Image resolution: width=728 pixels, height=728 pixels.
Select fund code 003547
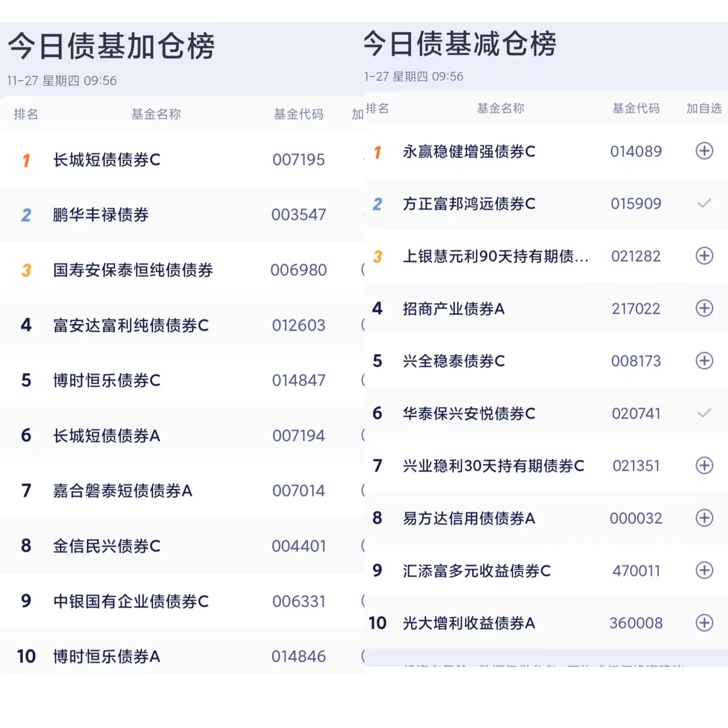click(299, 215)
